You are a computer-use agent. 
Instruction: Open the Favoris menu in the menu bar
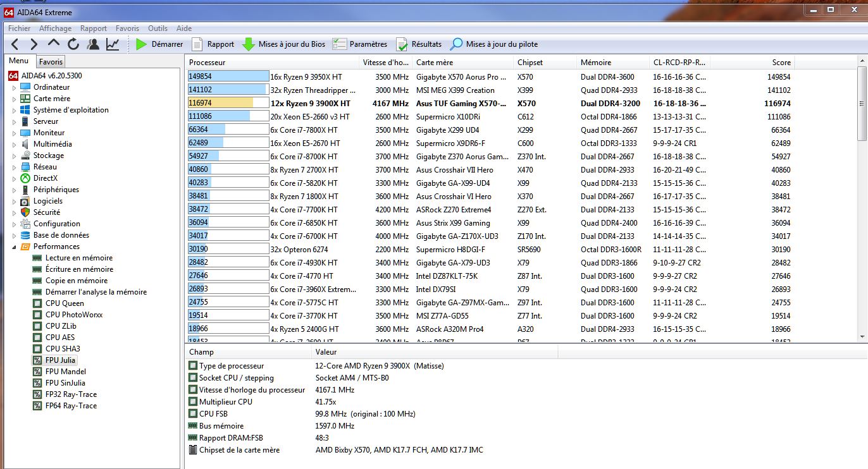[x=127, y=28]
